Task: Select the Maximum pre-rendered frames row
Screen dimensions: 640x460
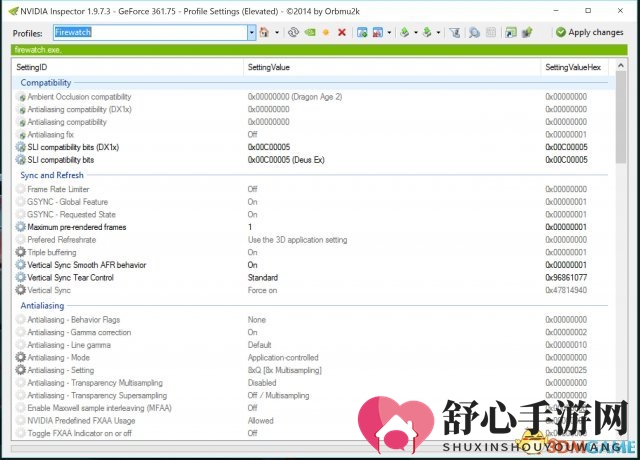Action: pos(313,227)
